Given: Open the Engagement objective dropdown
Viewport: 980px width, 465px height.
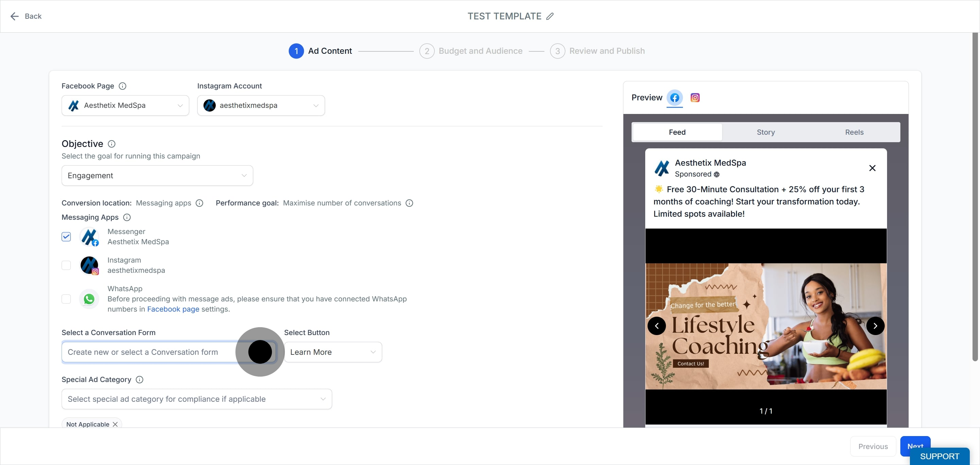Looking at the screenshot, I should (157, 175).
